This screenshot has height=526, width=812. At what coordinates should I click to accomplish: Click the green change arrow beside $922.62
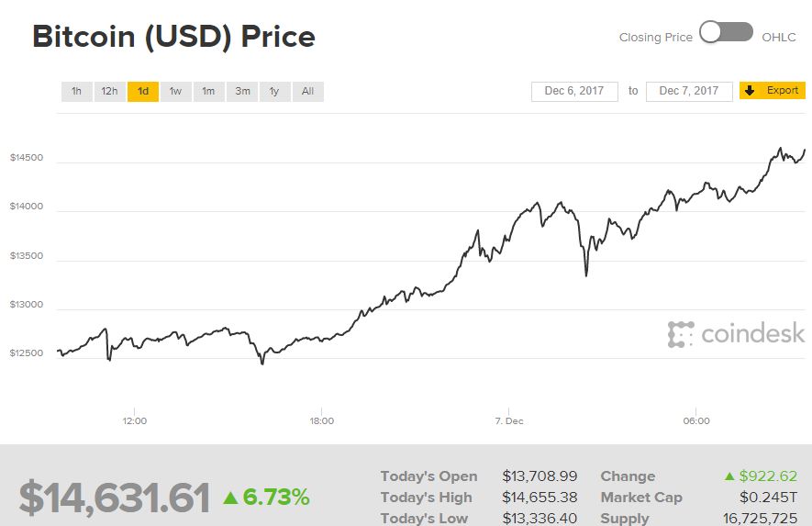coord(729,476)
